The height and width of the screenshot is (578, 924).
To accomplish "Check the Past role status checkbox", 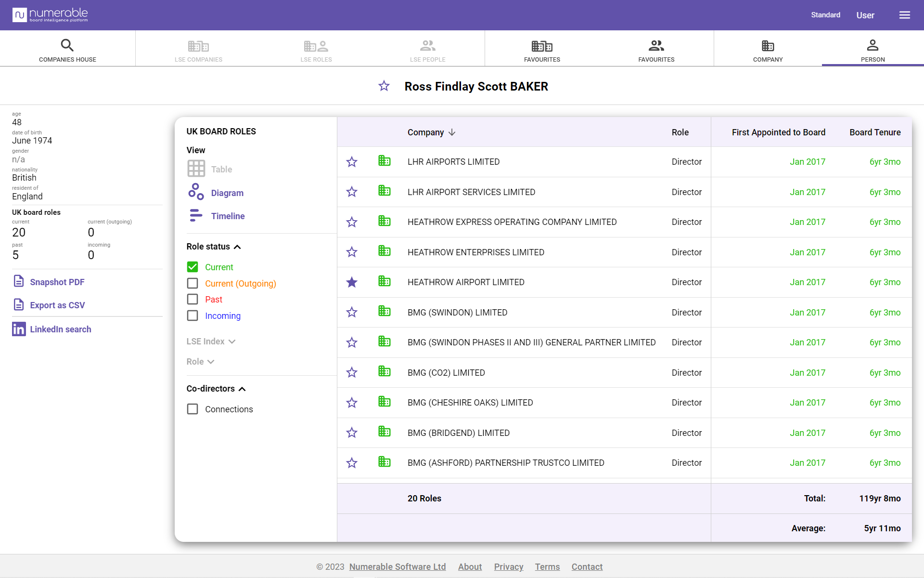I will click(192, 299).
